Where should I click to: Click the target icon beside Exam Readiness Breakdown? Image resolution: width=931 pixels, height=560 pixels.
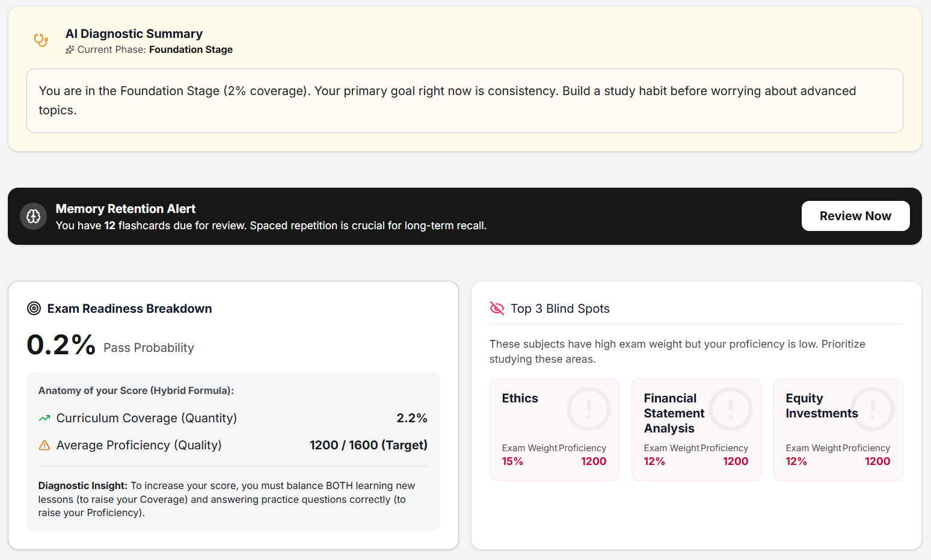(34, 309)
